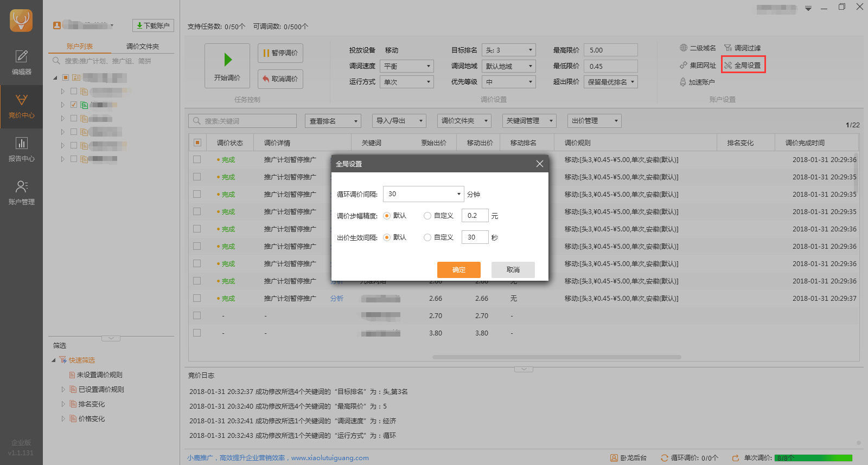Open 调价文件夹 toolbar dropdown
This screenshot has height=465, width=868.
coord(464,121)
